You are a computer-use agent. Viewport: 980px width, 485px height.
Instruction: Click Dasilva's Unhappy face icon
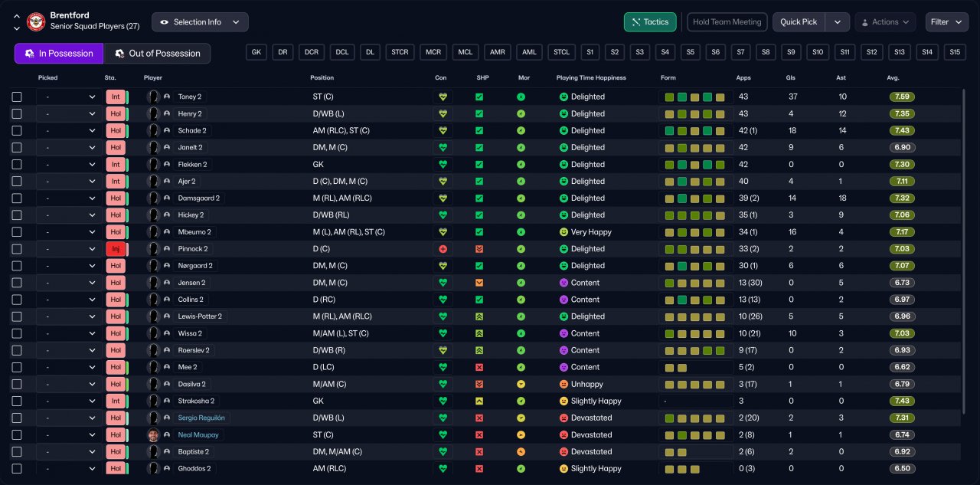tap(563, 385)
